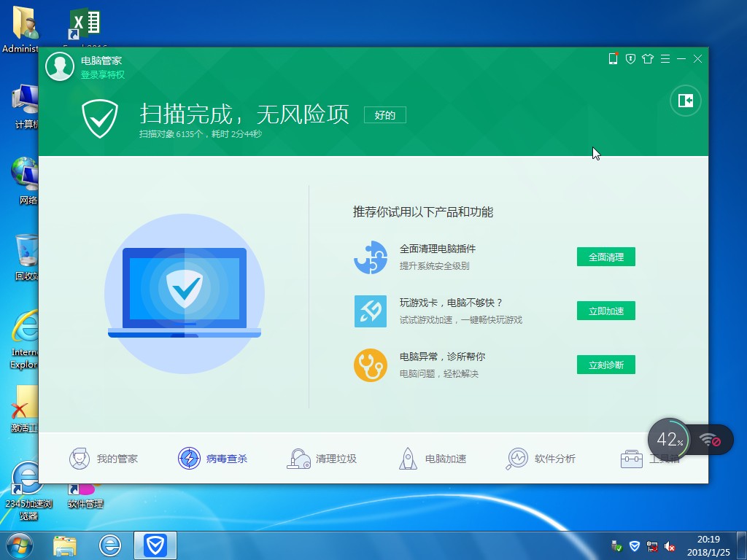Click the muted volume tray icon
This screenshot has height=560, width=747.
670,546
